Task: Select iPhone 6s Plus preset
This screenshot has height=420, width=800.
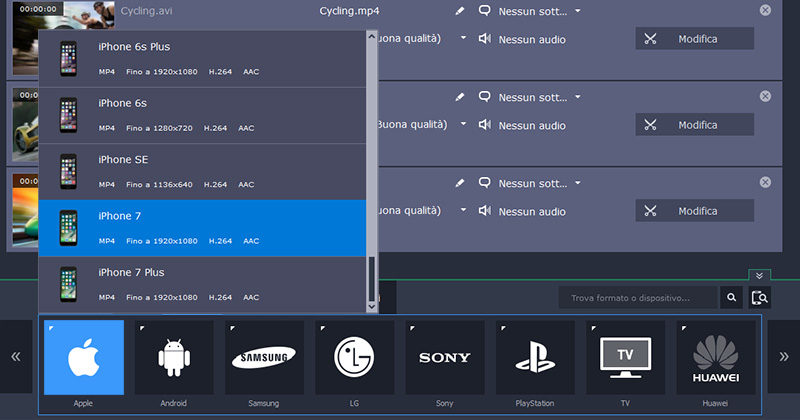Action: coord(202,59)
